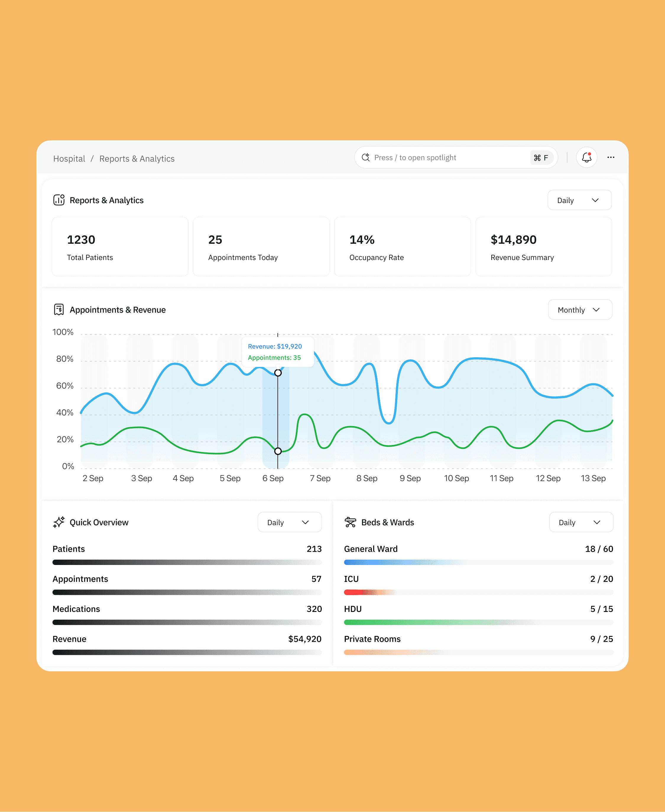Click the 80% y-axis label
Viewport: 665px width, 812px height.
pos(65,359)
